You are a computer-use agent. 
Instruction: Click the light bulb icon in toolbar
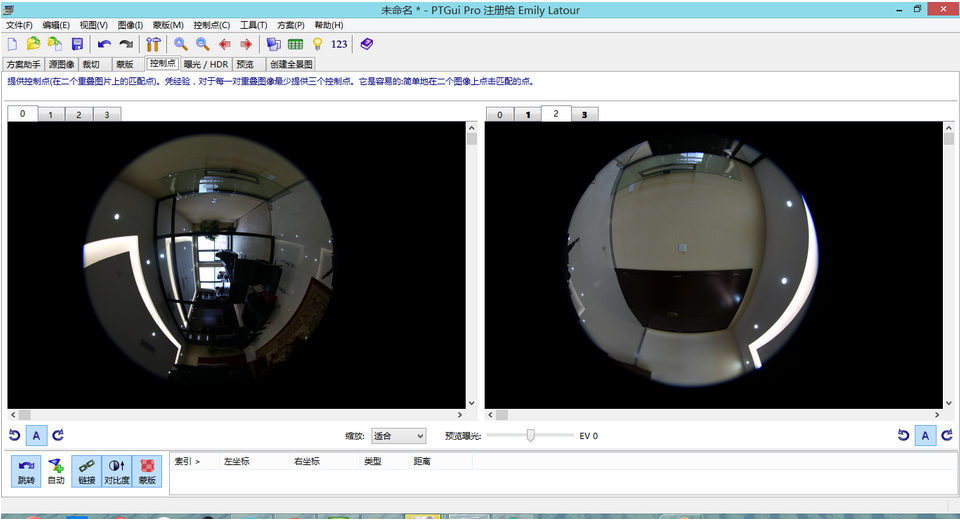(x=318, y=44)
